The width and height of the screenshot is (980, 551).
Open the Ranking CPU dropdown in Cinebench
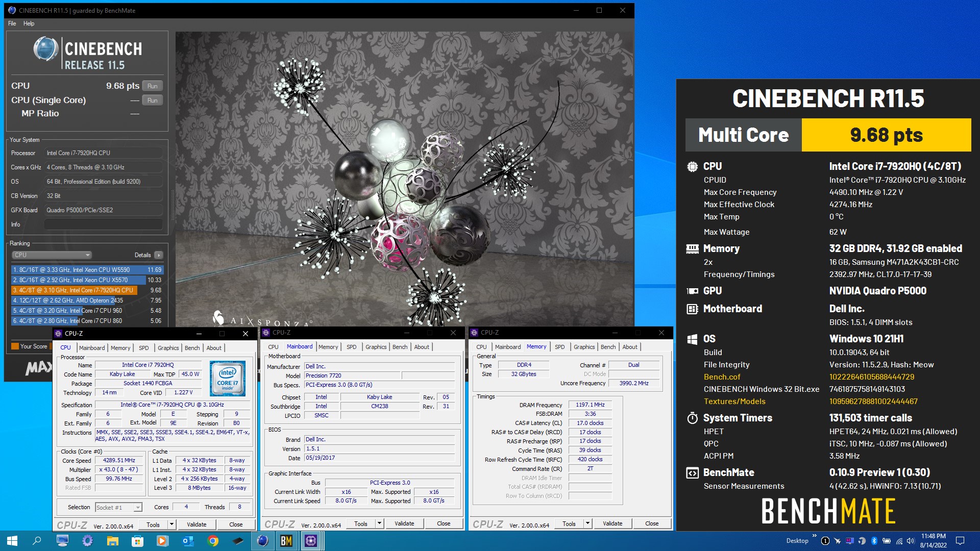52,255
